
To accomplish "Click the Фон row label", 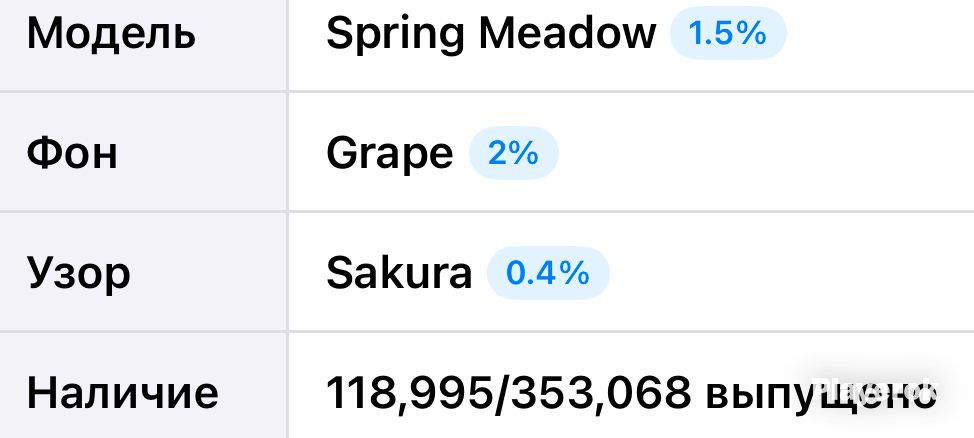I will click(72, 153).
